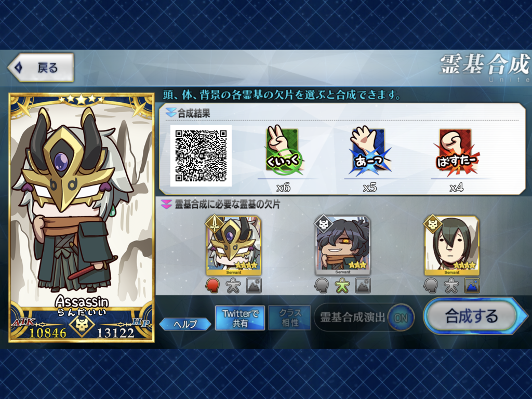Open the ヘルプ help button
Viewport: 532px width, 399px height.
(185, 324)
